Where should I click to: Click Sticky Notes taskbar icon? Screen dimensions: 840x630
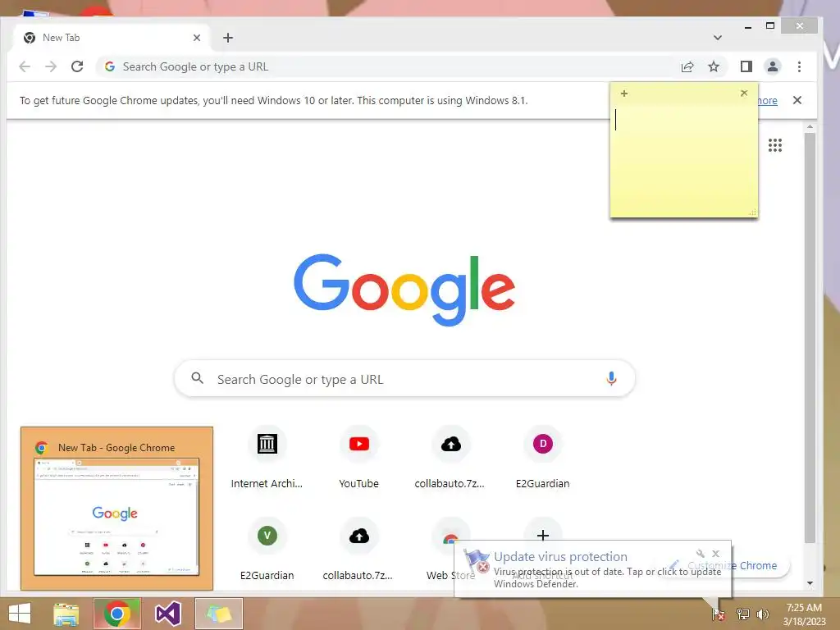[x=218, y=614]
